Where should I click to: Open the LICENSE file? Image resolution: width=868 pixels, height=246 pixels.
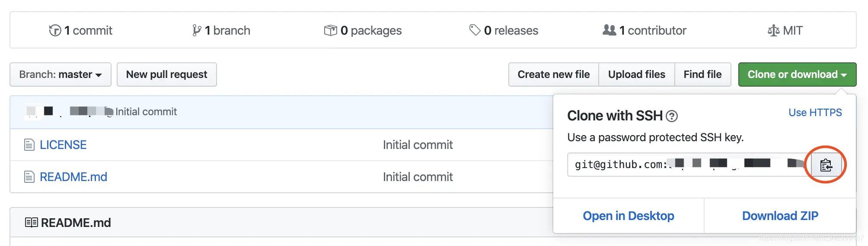coord(63,145)
